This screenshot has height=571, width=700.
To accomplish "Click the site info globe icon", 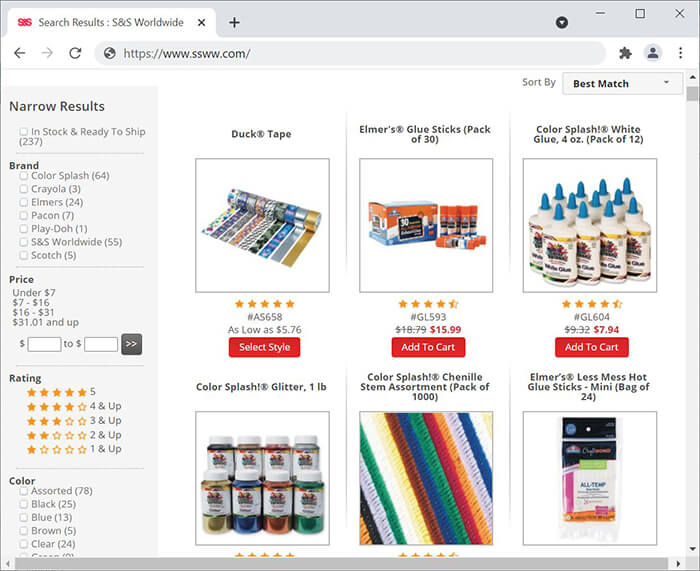I will (109, 53).
